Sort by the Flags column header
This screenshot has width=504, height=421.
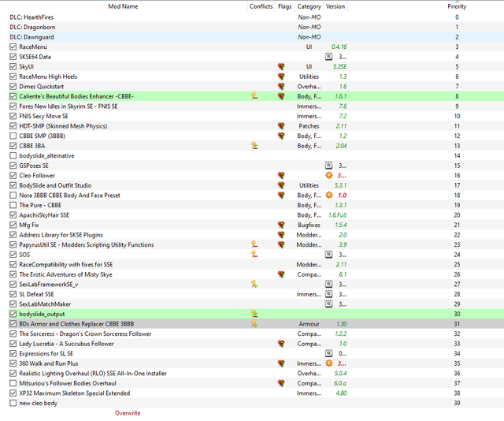coord(285,6)
